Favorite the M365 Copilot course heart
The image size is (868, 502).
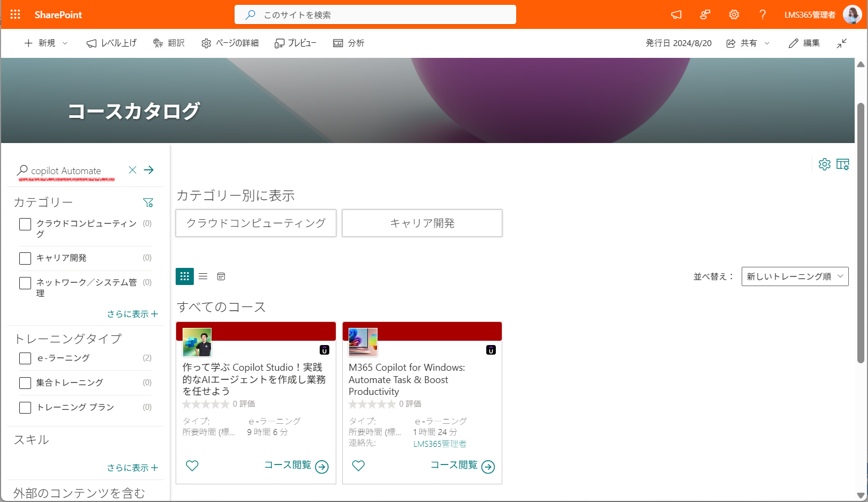(358, 466)
